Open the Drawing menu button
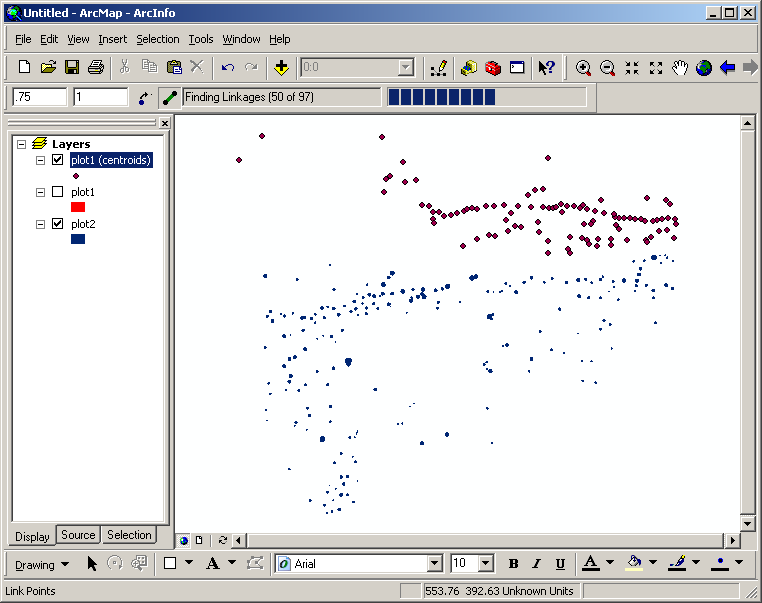 coord(42,564)
